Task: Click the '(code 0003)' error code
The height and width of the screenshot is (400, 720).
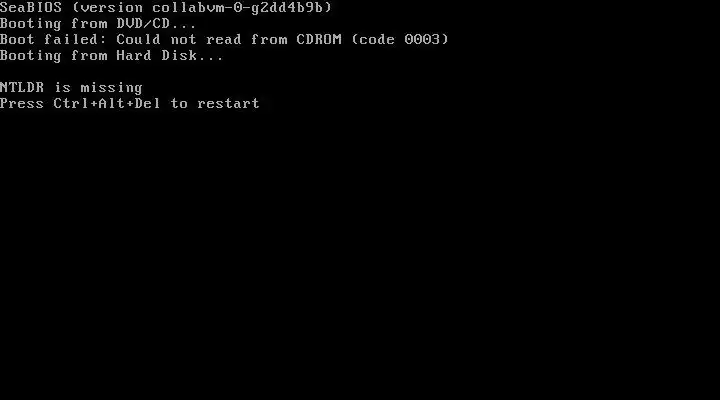Action: coord(400,39)
